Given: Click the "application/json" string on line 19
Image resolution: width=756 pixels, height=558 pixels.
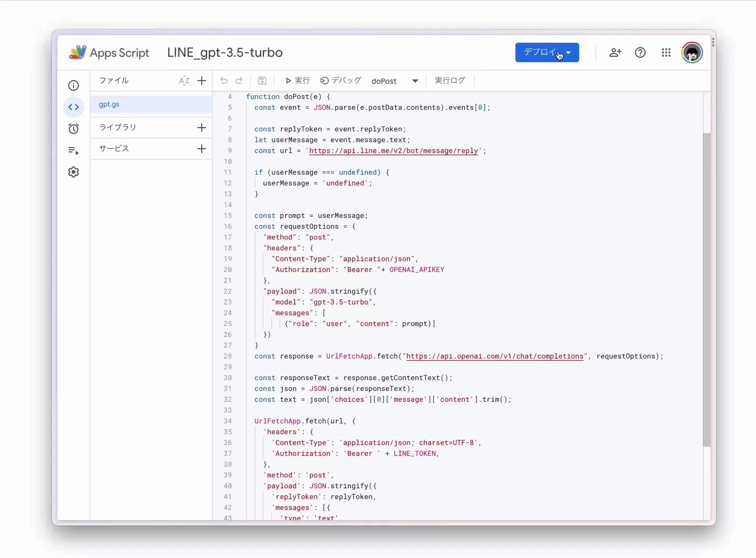Looking at the screenshot, I should pyautogui.click(x=377, y=259).
